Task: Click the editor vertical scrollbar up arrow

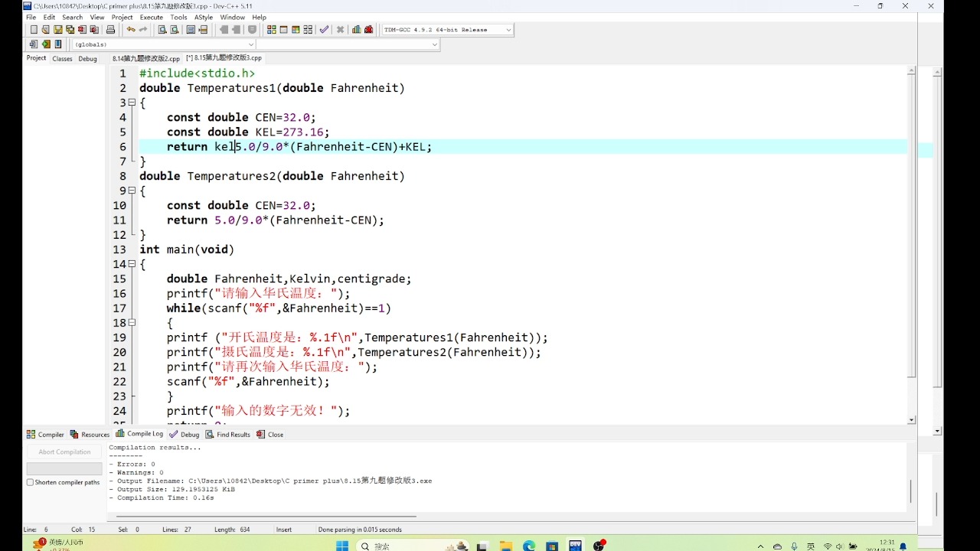Action: [912, 70]
